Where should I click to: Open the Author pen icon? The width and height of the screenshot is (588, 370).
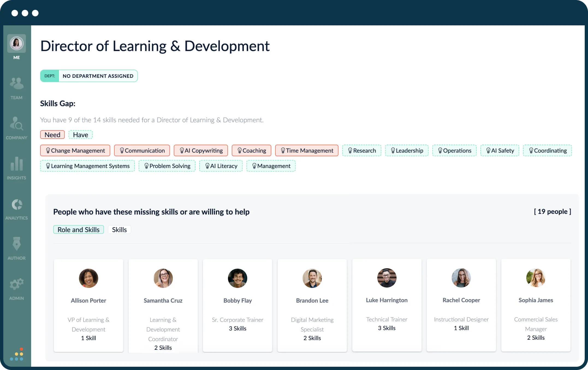[17, 244]
